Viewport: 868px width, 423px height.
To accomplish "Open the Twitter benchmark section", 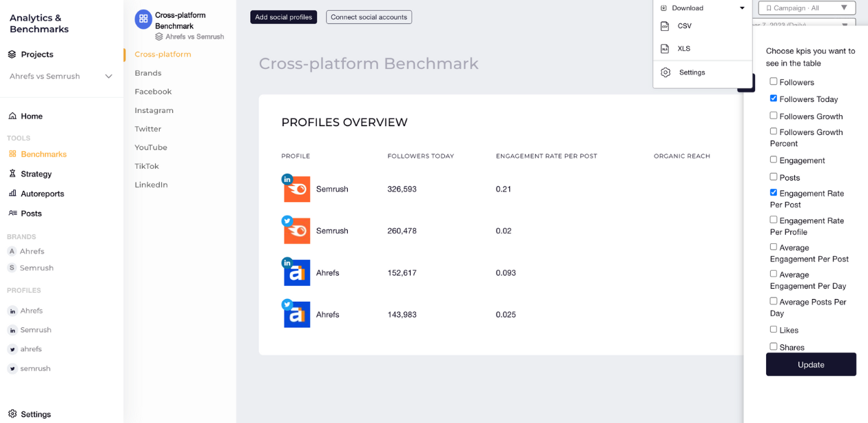I will click(x=148, y=129).
